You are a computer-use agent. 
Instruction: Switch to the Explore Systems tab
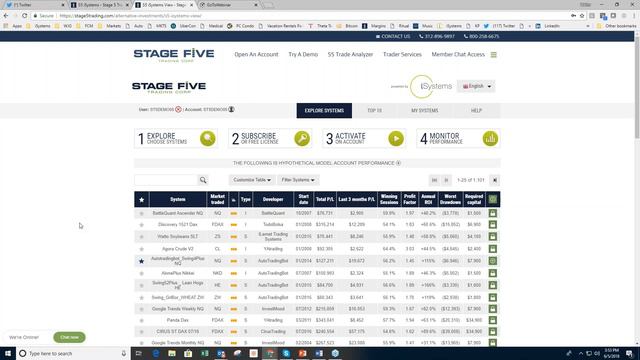point(324,111)
